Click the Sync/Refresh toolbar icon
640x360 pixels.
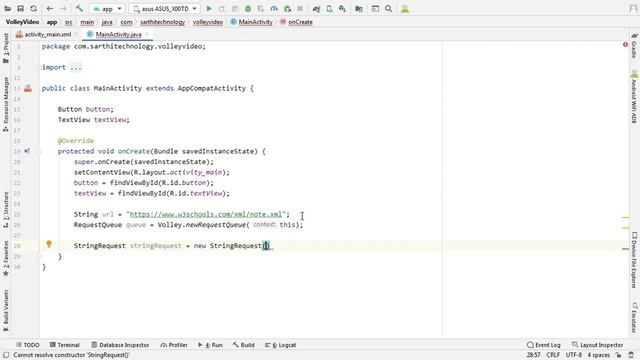point(33,9)
